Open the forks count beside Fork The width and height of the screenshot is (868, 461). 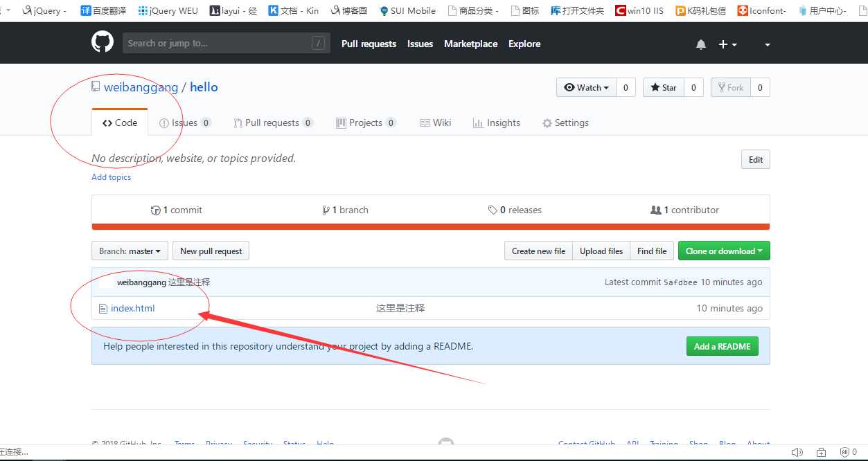(x=760, y=87)
